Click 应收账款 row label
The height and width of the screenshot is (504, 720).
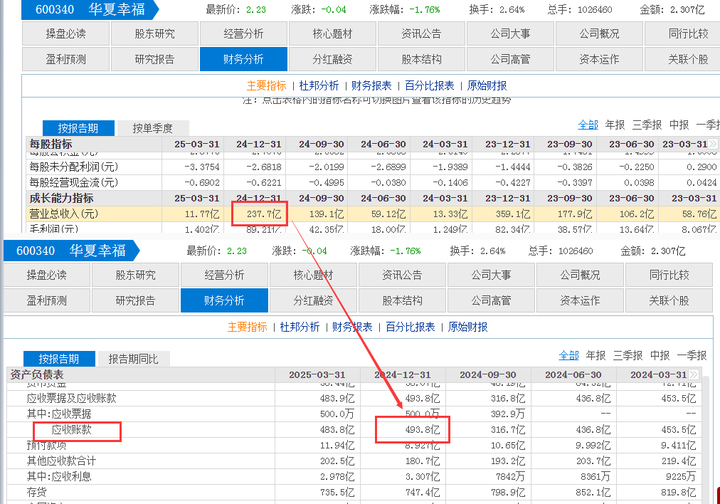pos(71,430)
